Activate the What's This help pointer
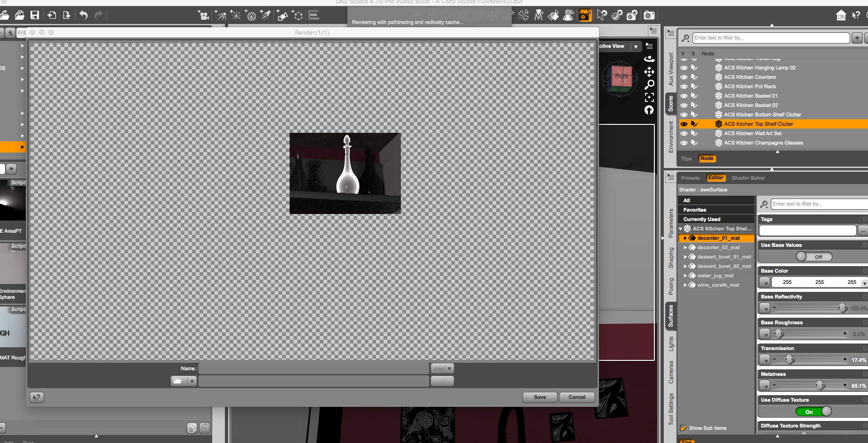The height and width of the screenshot is (443, 868). (x=856, y=15)
